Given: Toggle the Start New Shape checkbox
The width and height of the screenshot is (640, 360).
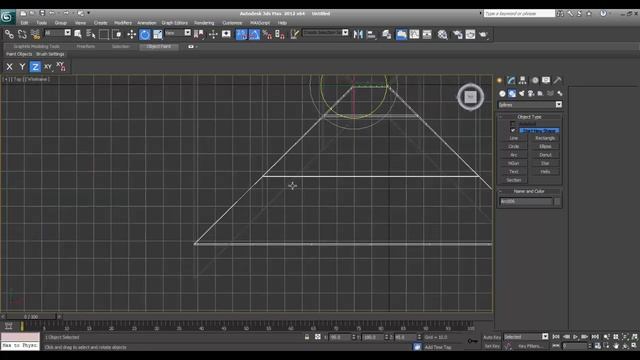Looking at the screenshot, I should coord(513,131).
